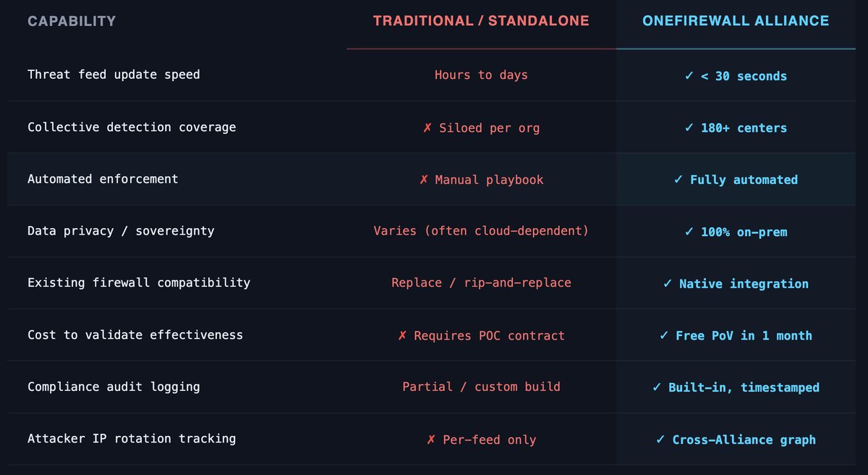Select the 'Automated enforcement' row label
The image size is (868, 475).
tap(103, 179)
